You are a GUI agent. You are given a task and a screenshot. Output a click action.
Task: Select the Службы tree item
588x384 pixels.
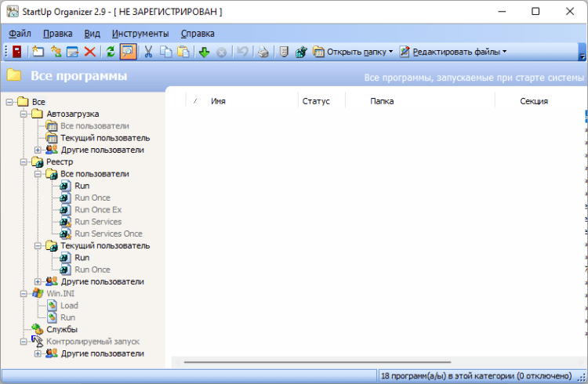click(x=61, y=330)
